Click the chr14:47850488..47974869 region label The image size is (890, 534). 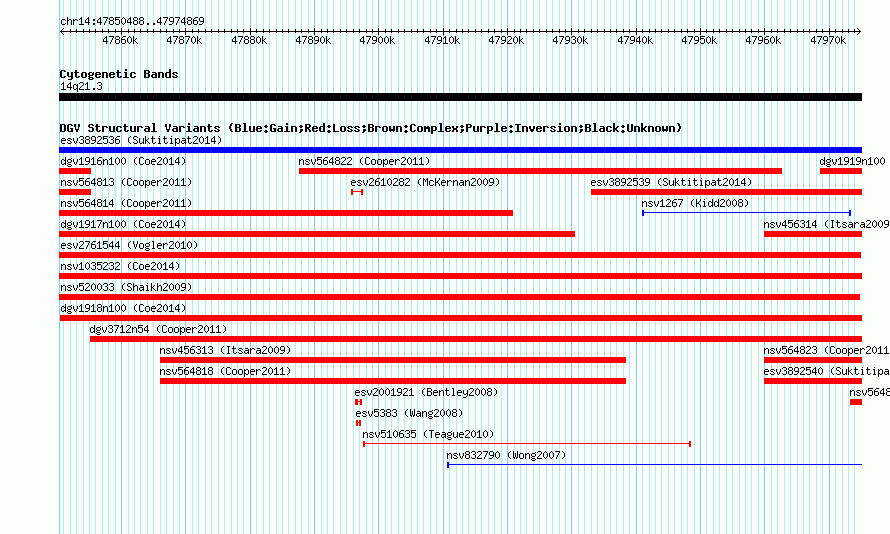pyautogui.click(x=132, y=21)
